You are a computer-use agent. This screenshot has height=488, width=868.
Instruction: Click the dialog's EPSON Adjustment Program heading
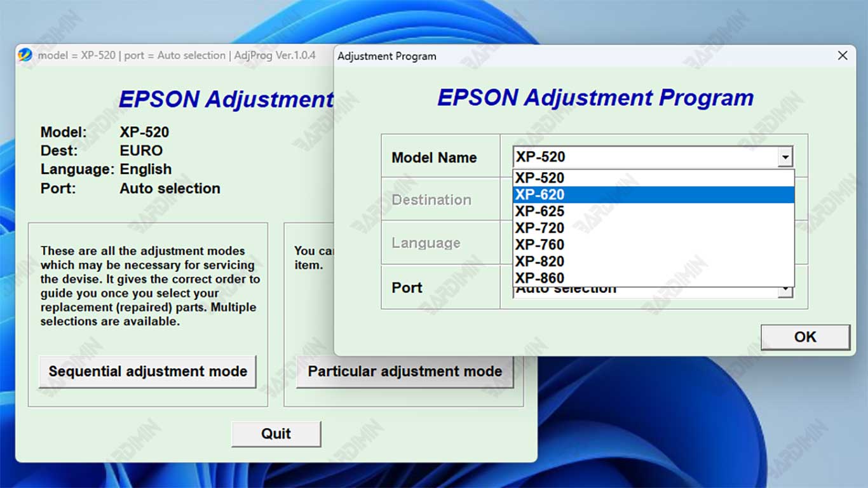pyautogui.click(x=595, y=98)
